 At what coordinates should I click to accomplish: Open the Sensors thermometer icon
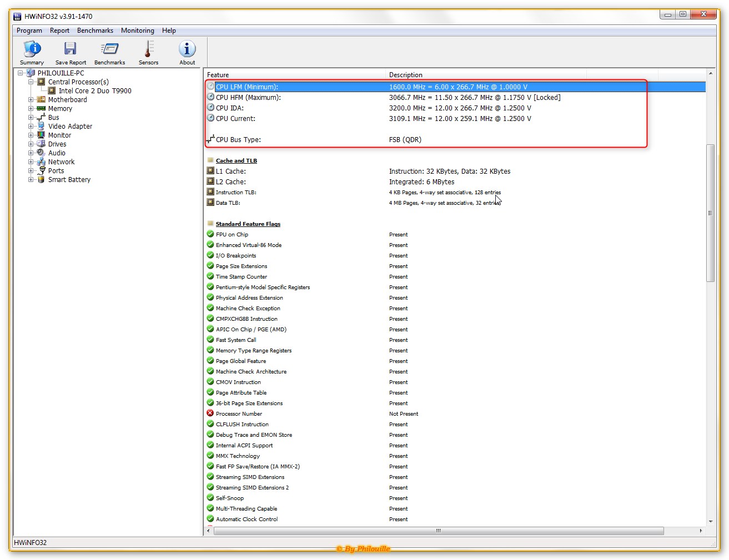[148, 49]
